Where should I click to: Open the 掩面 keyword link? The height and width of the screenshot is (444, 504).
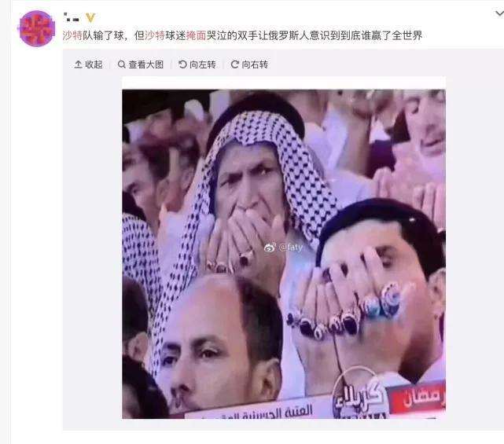pos(196,35)
